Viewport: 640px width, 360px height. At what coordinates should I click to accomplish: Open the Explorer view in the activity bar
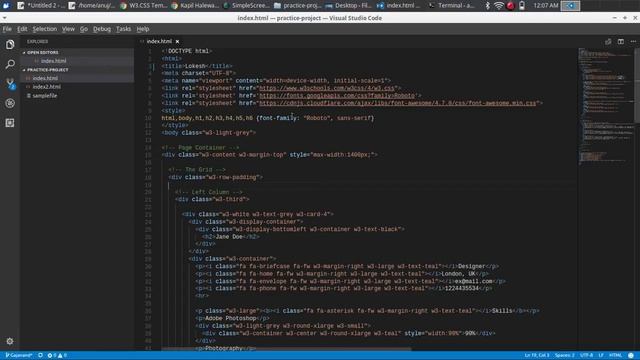[10, 44]
